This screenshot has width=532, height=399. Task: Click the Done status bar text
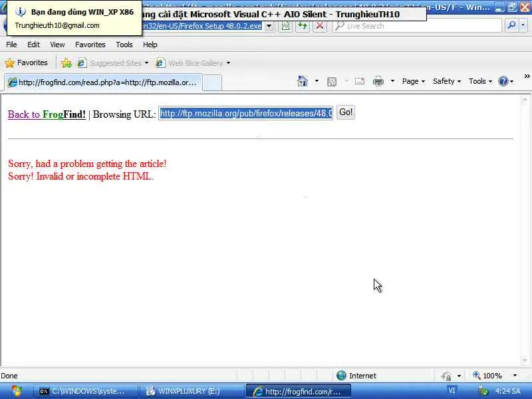click(x=9, y=376)
